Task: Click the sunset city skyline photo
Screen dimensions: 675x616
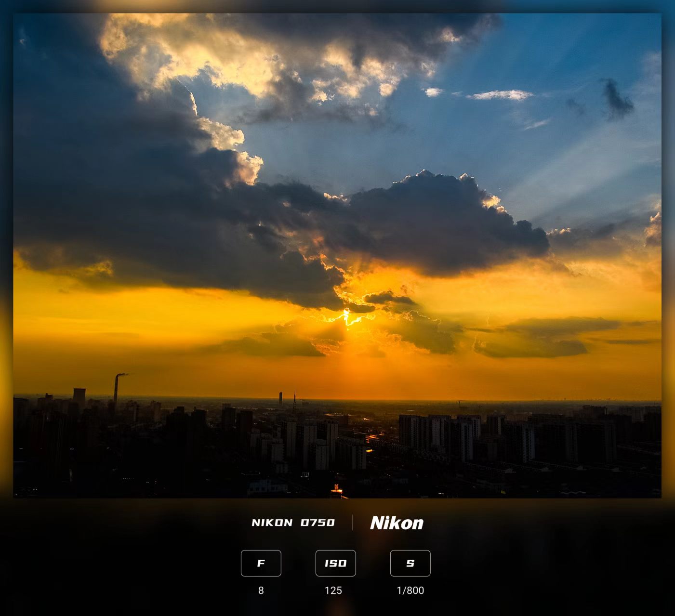Action: 337,255
